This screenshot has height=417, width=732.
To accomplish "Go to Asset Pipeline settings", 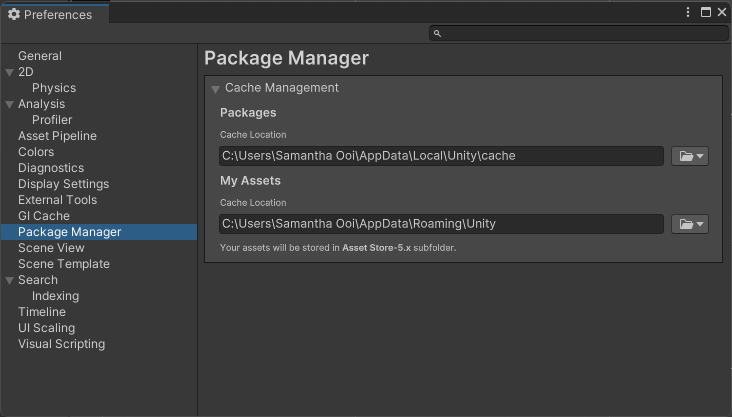I will 57,136.
